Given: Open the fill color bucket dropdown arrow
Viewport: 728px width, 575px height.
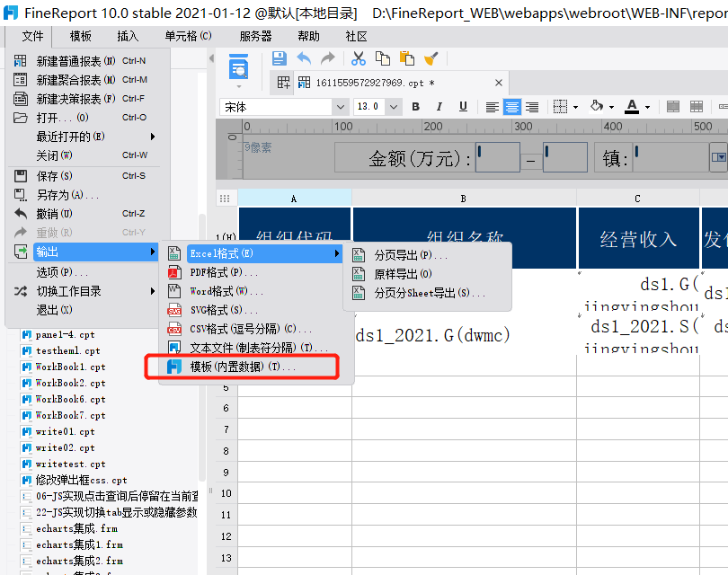Looking at the screenshot, I should [x=611, y=107].
